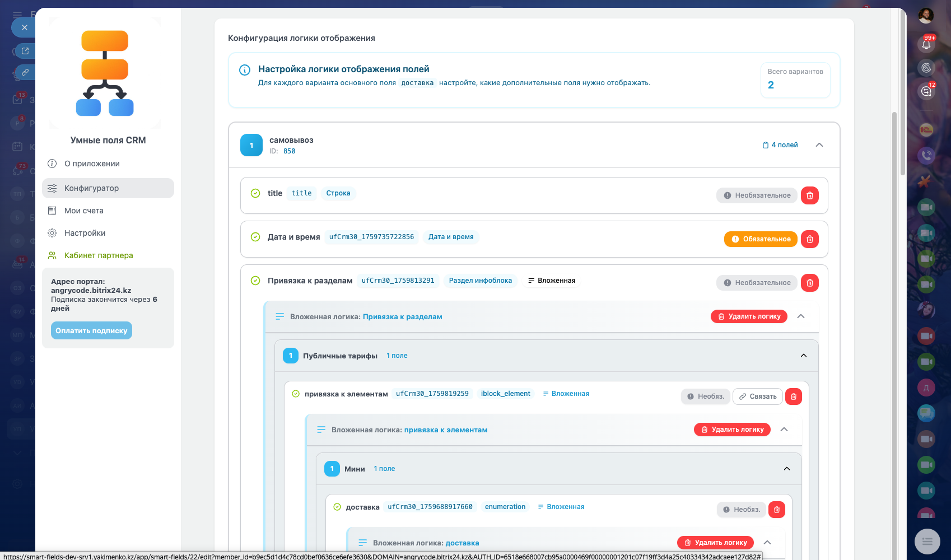Remove the Привязка к разделам field
The image size is (951, 560).
(809, 283)
